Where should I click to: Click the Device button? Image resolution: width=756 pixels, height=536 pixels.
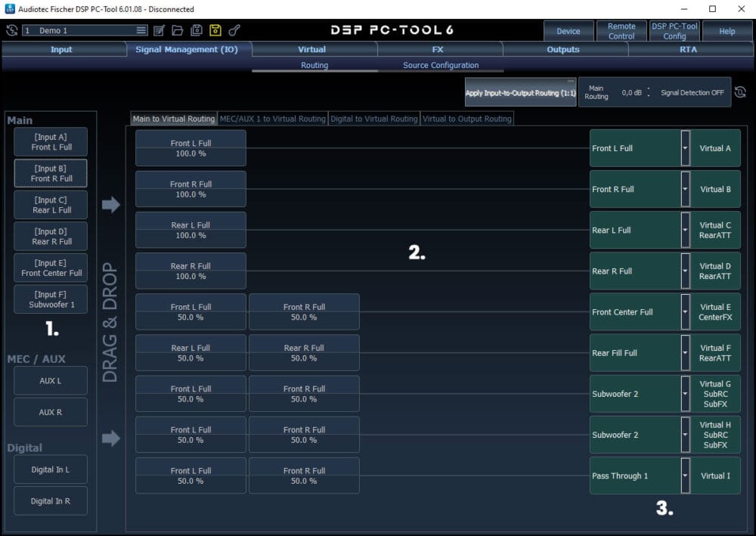569,31
